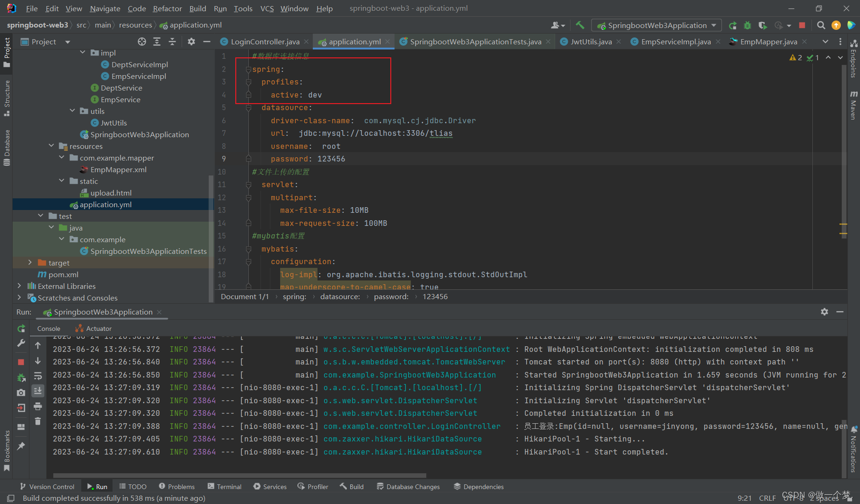Open Search Everywhere magnifier icon
This screenshot has width=860, height=504.
(x=821, y=25)
